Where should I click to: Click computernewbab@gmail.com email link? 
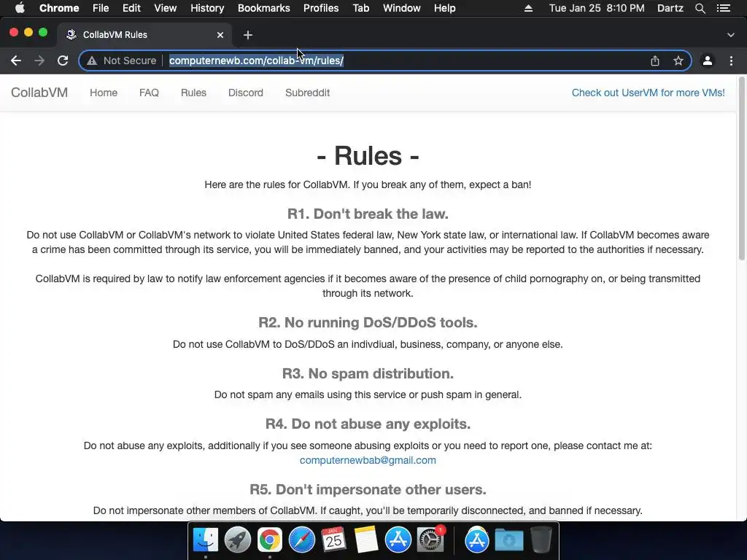368,460
